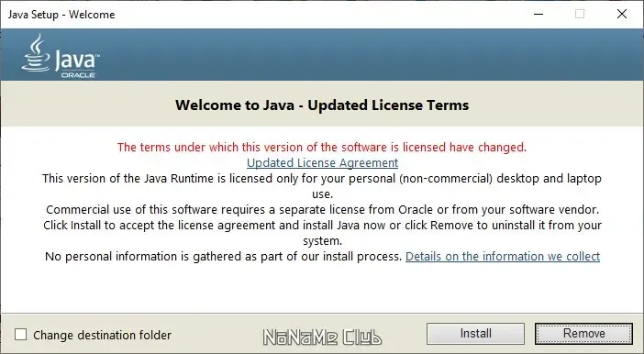Viewport: 644px width, 354px height.
Task: Click the Install button
Action: pyautogui.click(x=475, y=334)
